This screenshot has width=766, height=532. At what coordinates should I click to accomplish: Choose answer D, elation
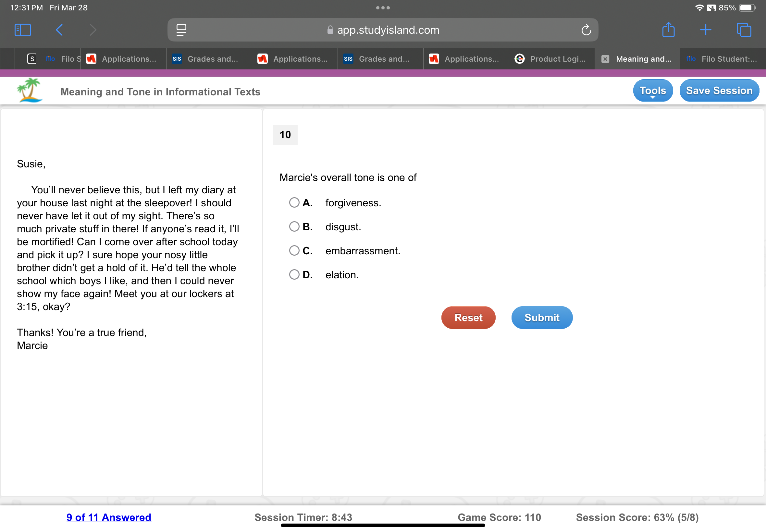point(294,275)
